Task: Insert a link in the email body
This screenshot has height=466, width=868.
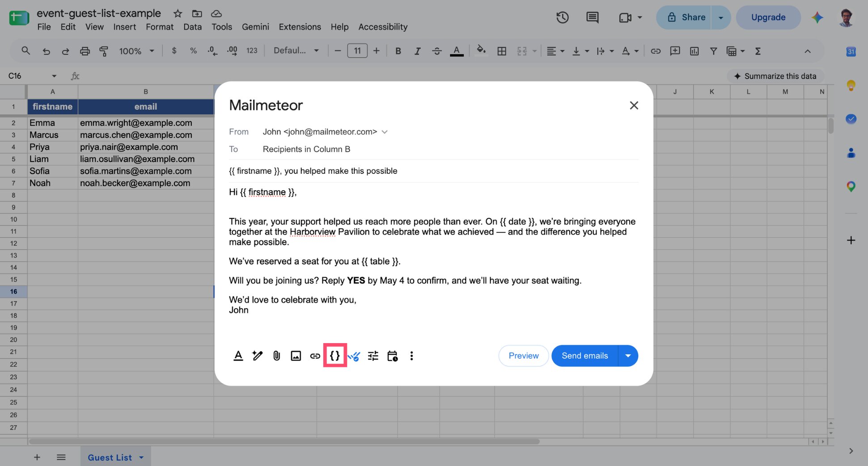Action: 315,356
